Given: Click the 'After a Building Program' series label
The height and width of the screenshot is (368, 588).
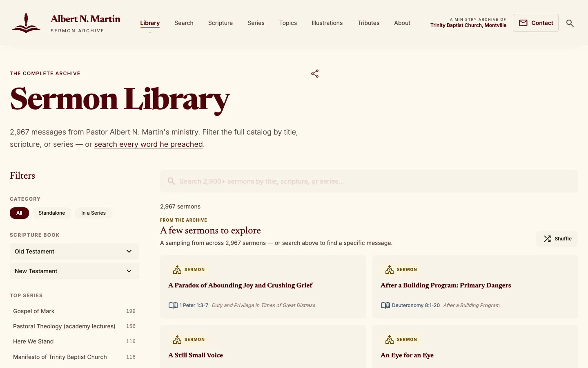Looking at the screenshot, I should 471,305.
